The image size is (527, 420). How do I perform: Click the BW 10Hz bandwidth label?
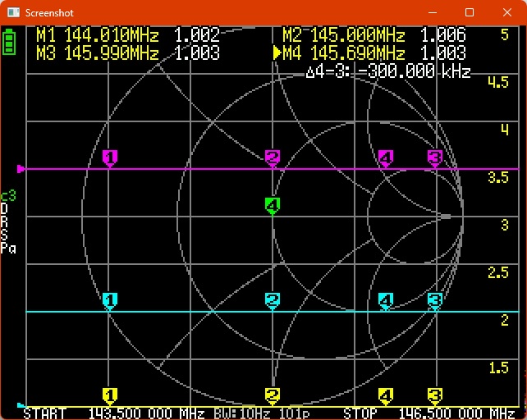point(238,413)
